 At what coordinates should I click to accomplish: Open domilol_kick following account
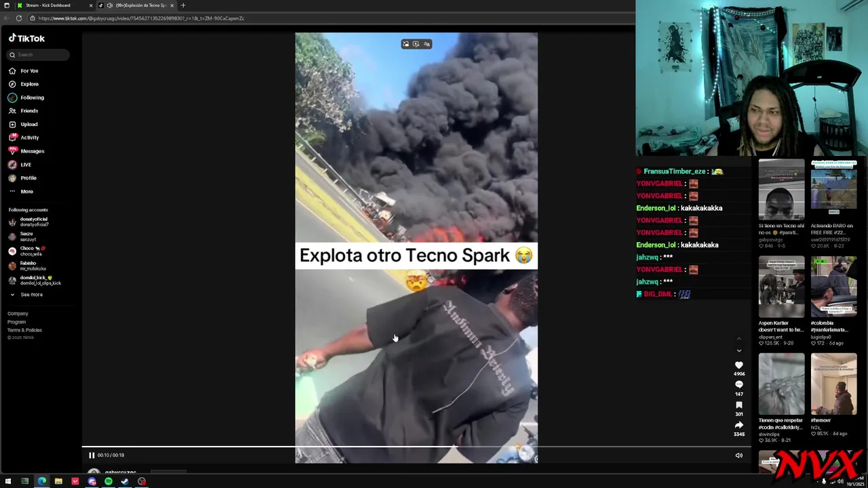pos(35,280)
